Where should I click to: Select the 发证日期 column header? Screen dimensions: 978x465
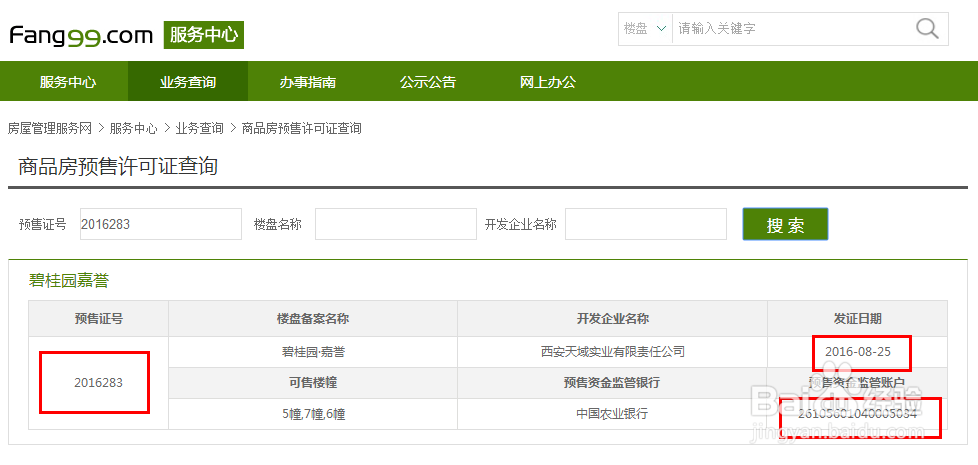pos(858,319)
